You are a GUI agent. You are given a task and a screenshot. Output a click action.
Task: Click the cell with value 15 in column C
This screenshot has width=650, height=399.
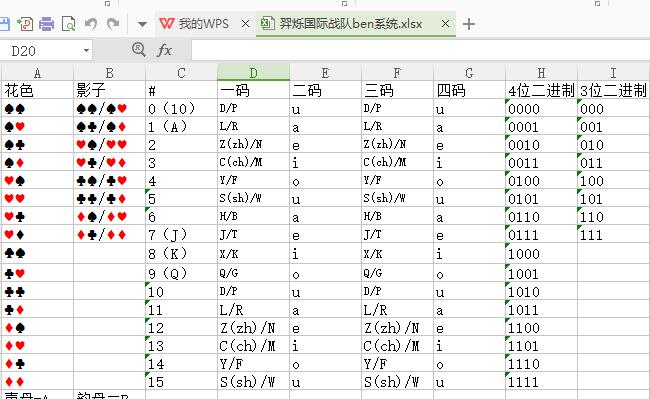182,381
